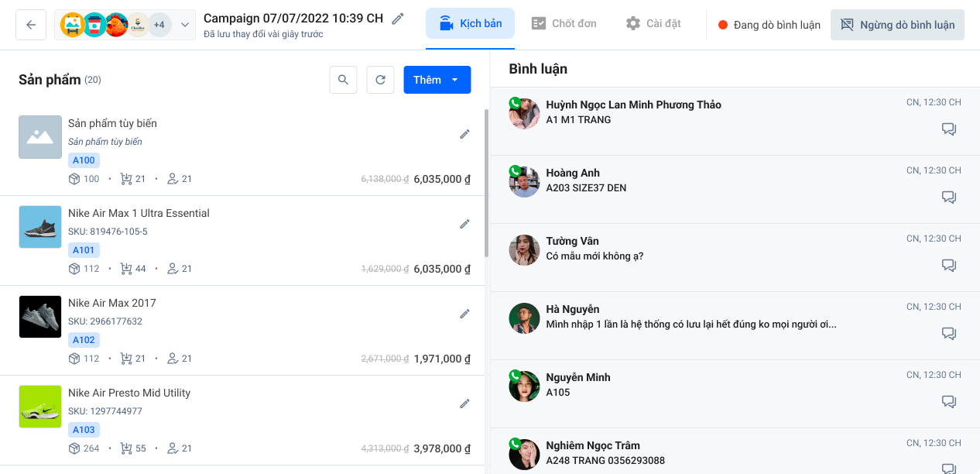Edit the Sản phẩm tùy biến product
Viewport: 980px width, 474px height.
pyautogui.click(x=464, y=134)
